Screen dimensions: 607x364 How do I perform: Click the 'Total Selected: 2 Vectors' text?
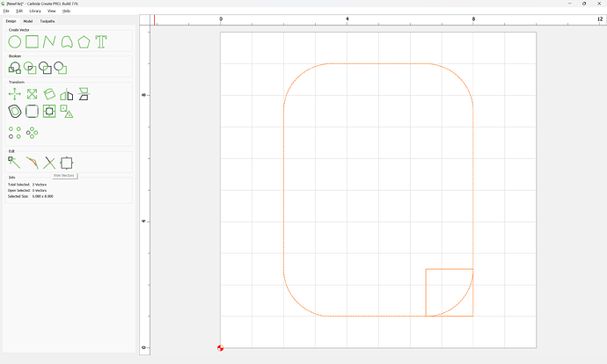point(27,185)
